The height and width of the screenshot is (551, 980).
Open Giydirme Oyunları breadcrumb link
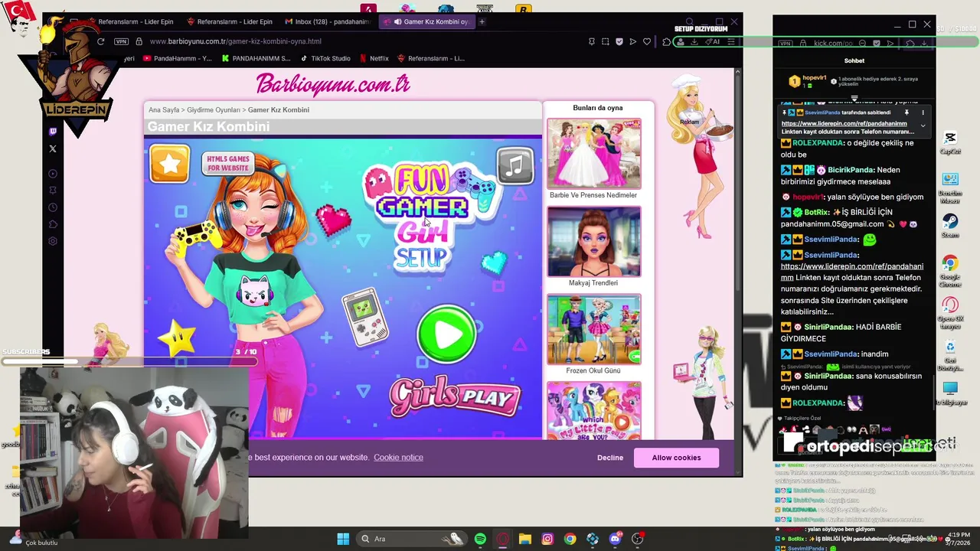tap(214, 110)
